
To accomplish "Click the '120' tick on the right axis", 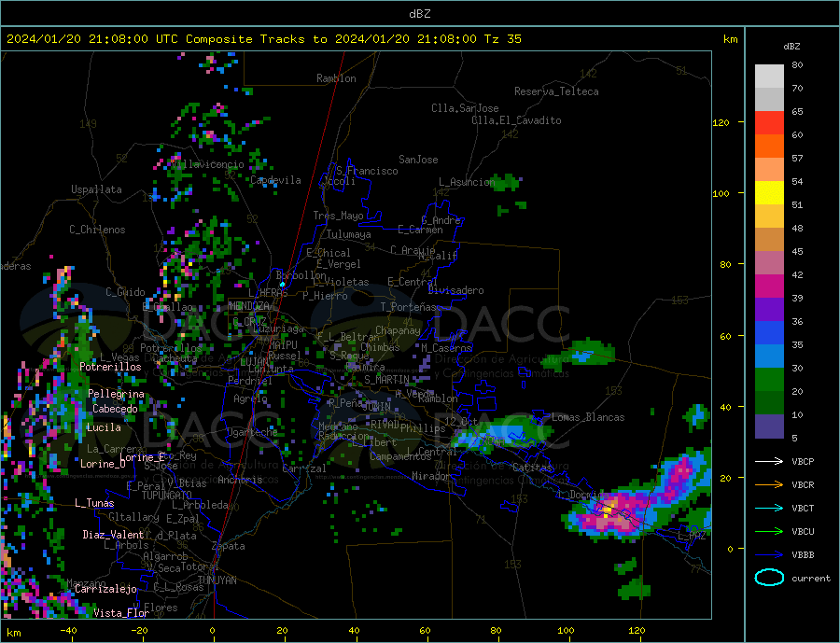I will pos(721,122).
